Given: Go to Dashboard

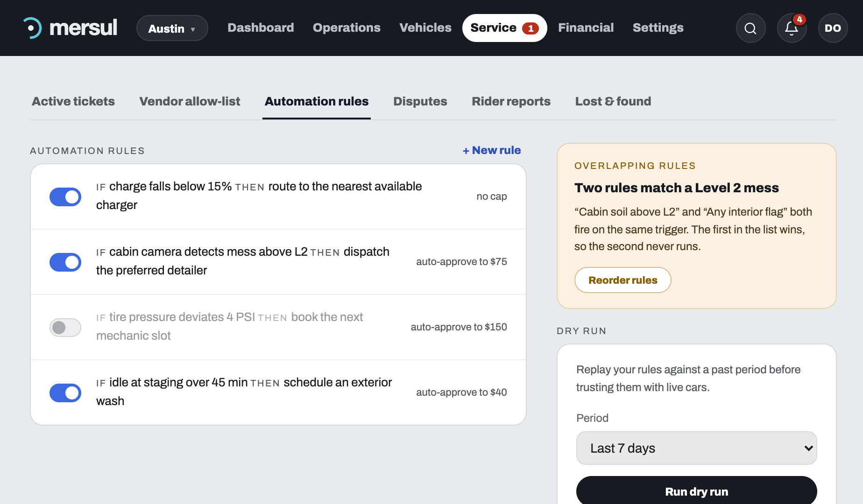Looking at the screenshot, I should point(261,28).
